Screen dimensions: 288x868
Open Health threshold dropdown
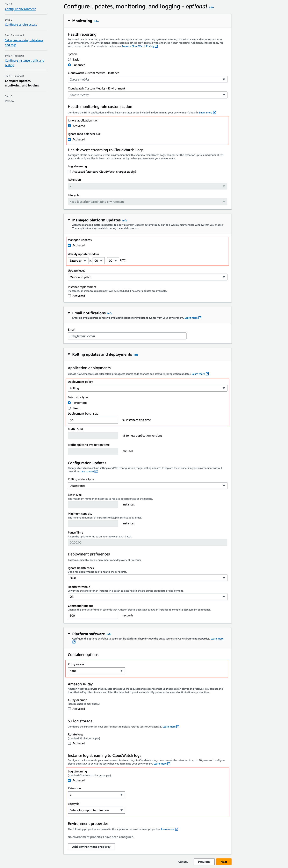coord(147,596)
